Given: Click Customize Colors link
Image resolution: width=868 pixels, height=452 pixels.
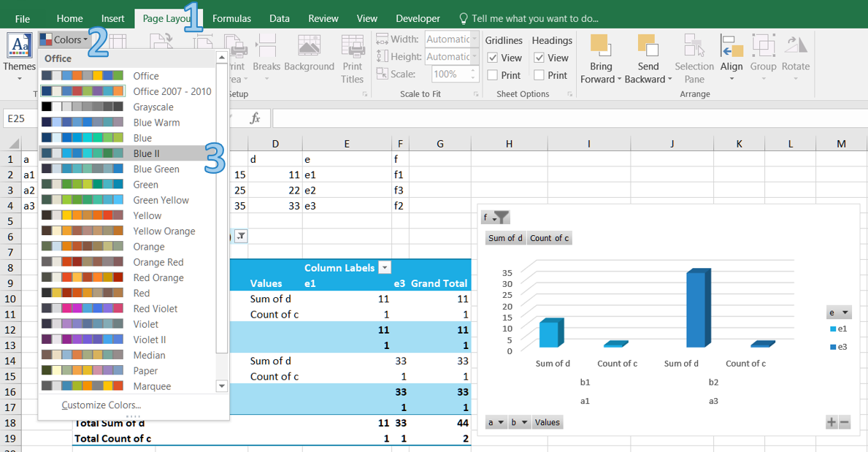Looking at the screenshot, I should click(x=101, y=405).
